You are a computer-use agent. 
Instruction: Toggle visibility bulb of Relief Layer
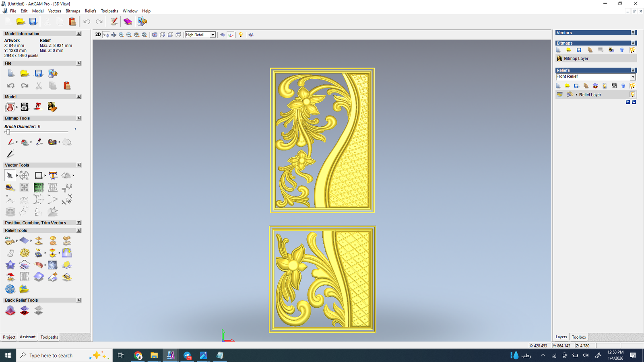pos(632,95)
